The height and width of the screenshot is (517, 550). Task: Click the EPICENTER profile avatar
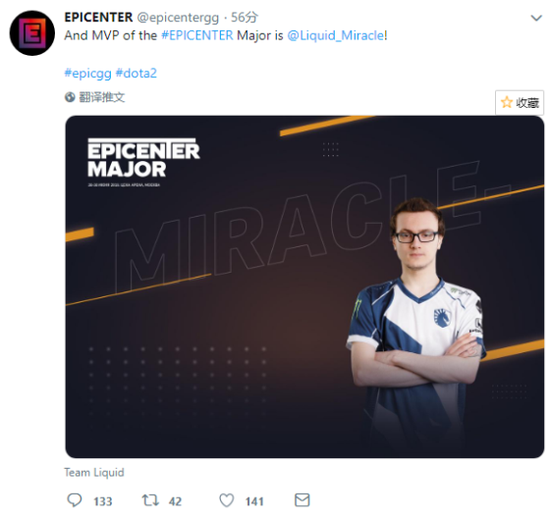(x=32, y=33)
